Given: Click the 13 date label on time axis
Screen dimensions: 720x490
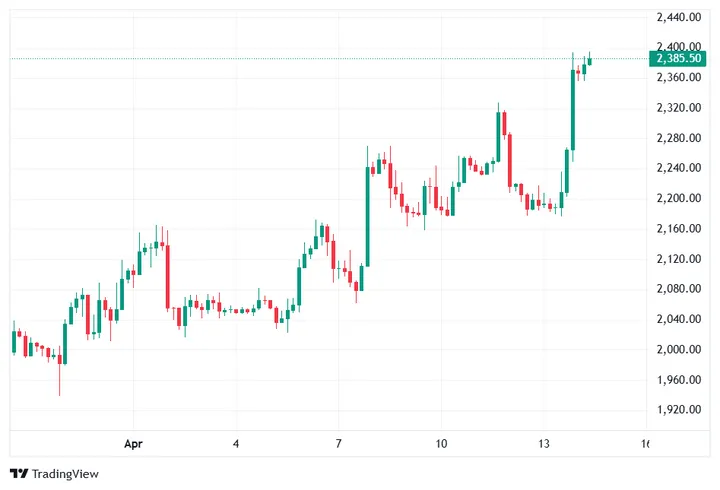Looking at the screenshot, I should click(544, 443).
